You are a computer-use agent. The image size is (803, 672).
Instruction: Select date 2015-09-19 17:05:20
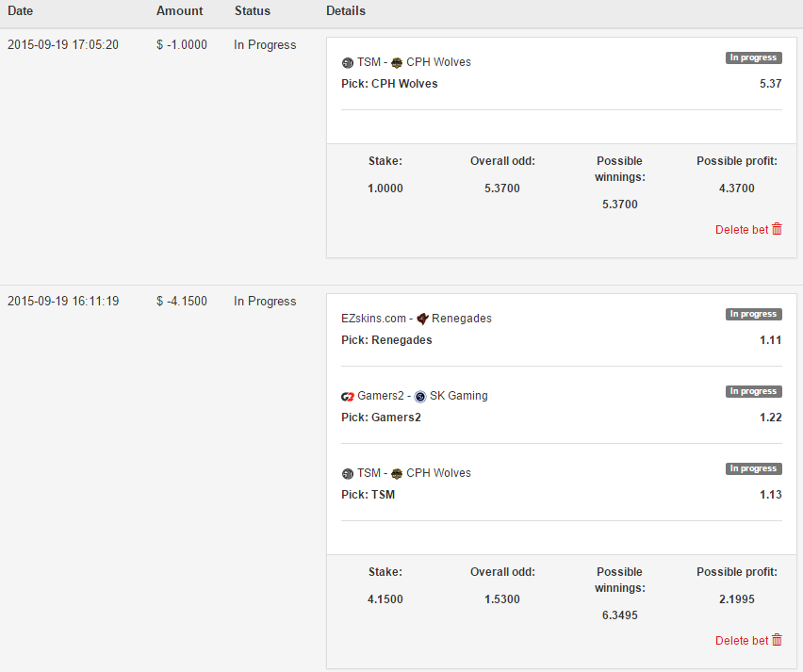pos(63,44)
